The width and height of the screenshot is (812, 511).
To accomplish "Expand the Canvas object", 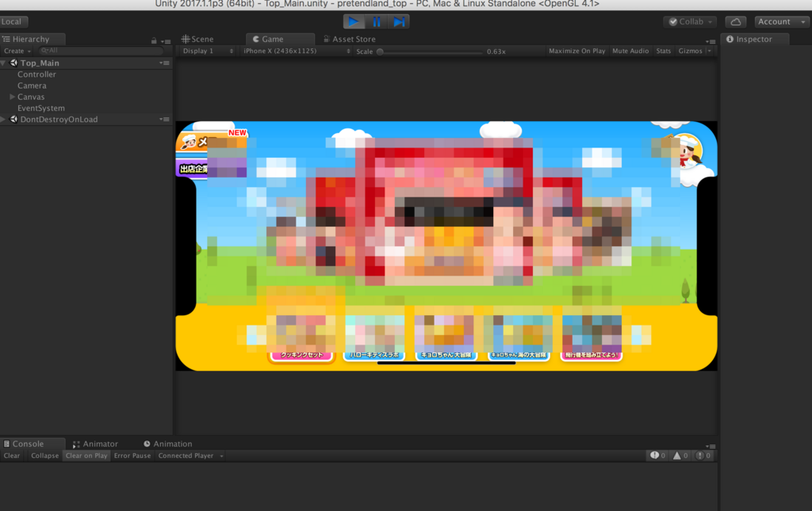I will 12,97.
